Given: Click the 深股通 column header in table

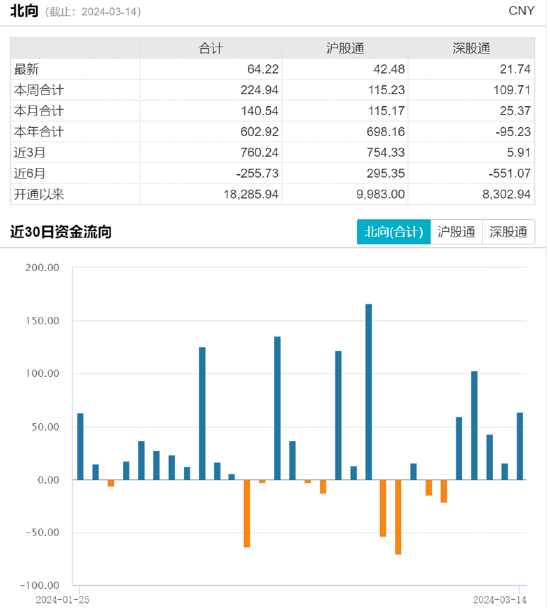Looking at the screenshot, I should 471,48.
